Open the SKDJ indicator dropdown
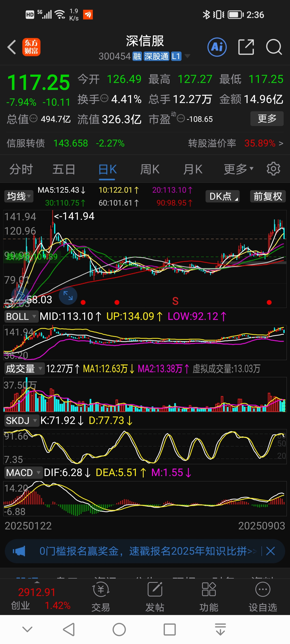The width and height of the screenshot is (290, 644). click(x=21, y=420)
